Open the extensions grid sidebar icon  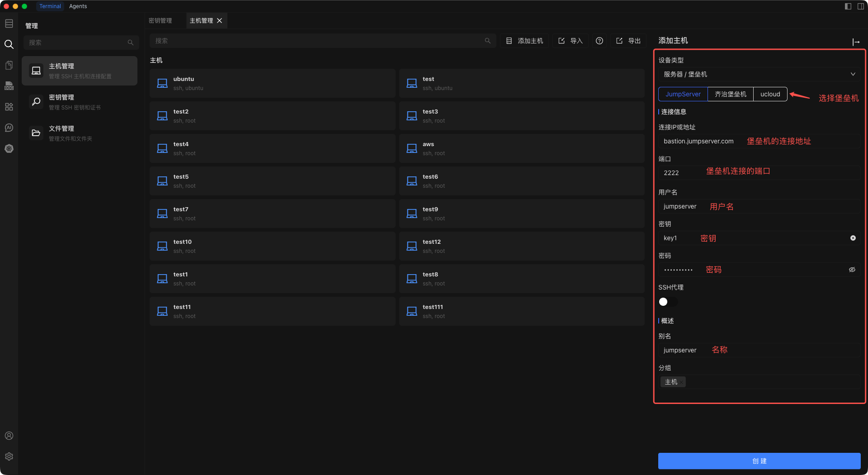tap(9, 107)
